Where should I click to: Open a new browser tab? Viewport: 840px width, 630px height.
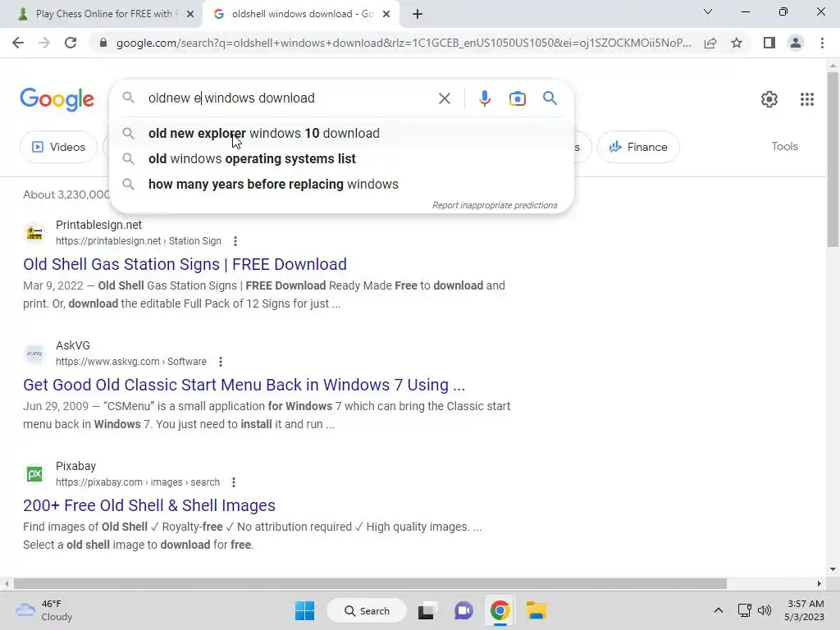pyautogui.click(x=418, y=14)
